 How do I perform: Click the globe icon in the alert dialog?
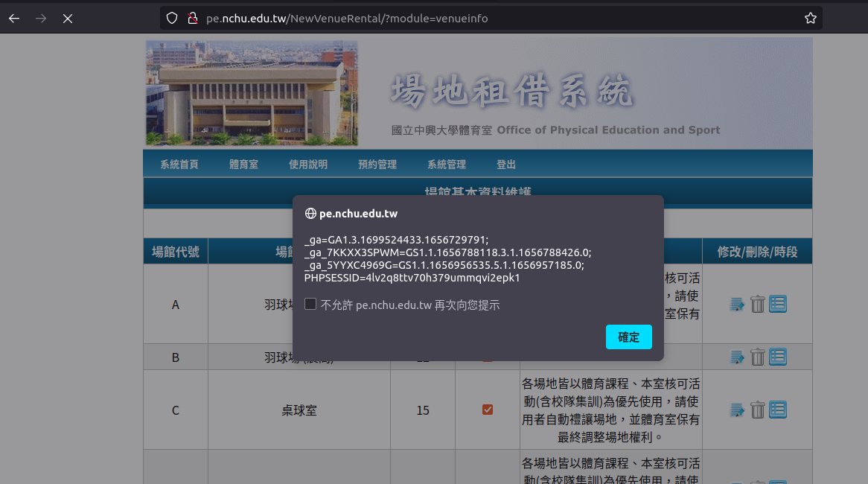pos(310,213)
